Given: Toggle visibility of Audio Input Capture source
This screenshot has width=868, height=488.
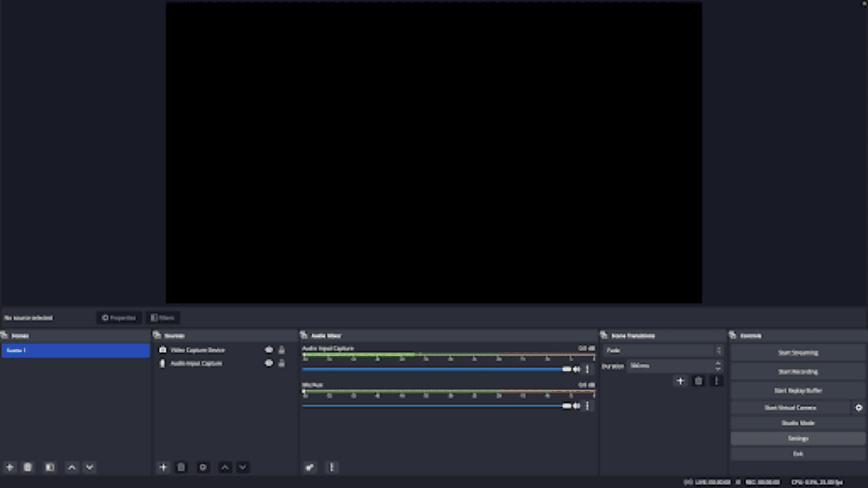Looking at the screenshot, I should (269, 363).
